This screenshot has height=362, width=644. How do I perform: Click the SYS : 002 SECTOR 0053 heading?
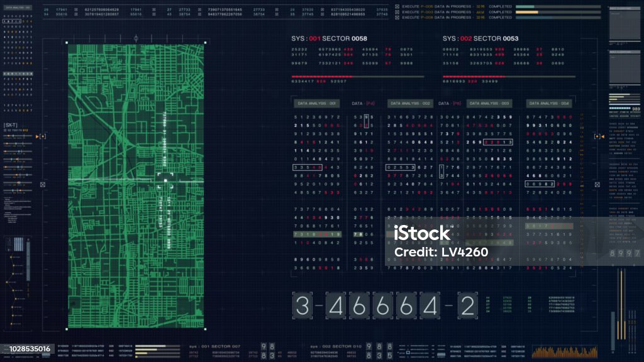point(480,38)
